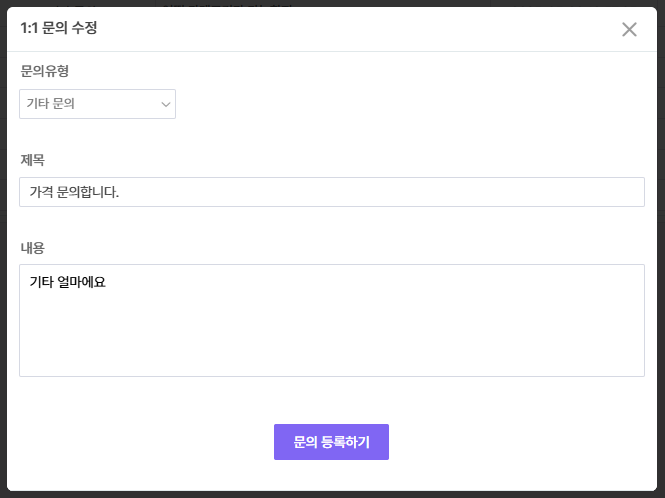This screenshot has height=498, width=665.
Task: Click inside the 내용 text area
Action: point(331,320)
